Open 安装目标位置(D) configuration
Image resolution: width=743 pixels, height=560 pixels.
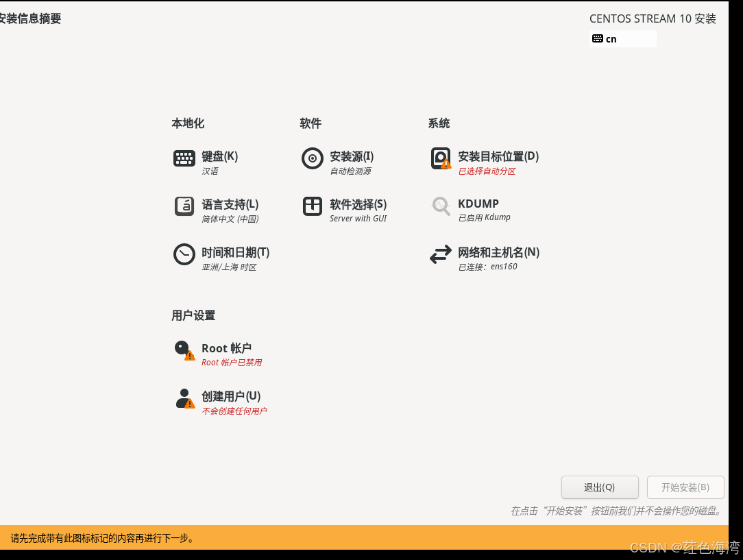(x=498, y=156)
